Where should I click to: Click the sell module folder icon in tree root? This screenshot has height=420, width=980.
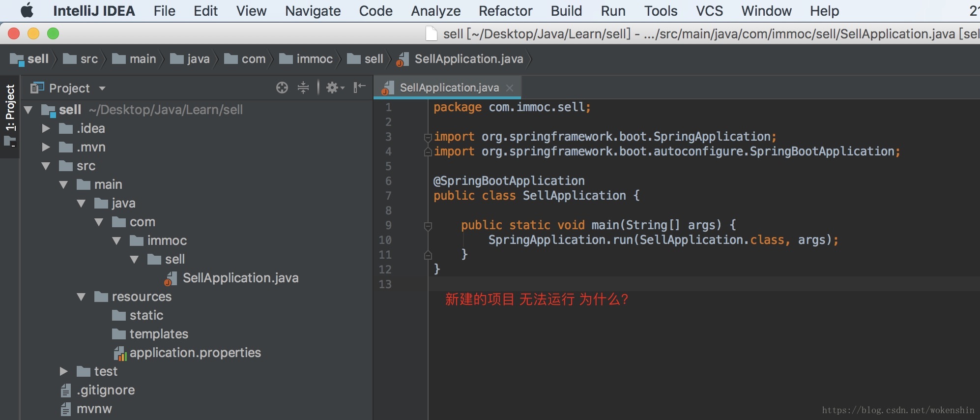tap(49, 110)
